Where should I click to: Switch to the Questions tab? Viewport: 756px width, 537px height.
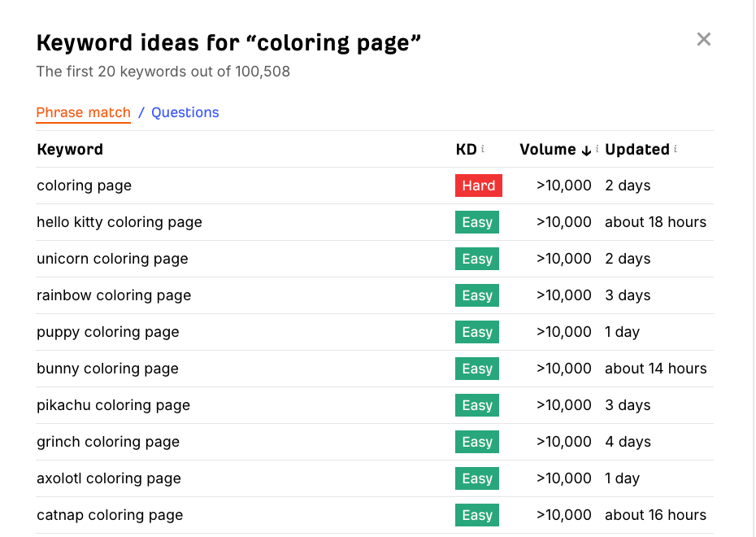[185, 112]
